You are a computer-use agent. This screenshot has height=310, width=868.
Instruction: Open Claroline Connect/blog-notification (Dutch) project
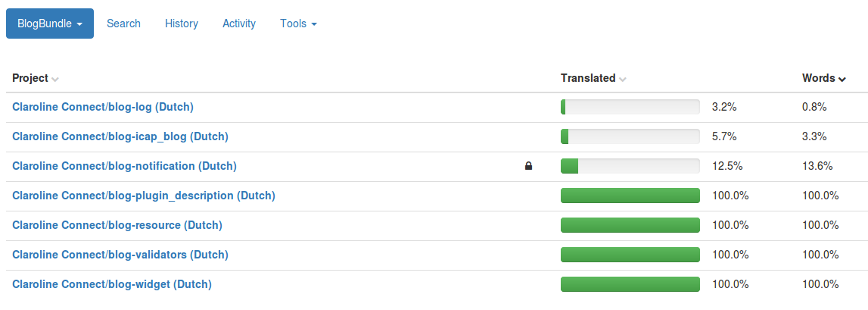[125, 166]
